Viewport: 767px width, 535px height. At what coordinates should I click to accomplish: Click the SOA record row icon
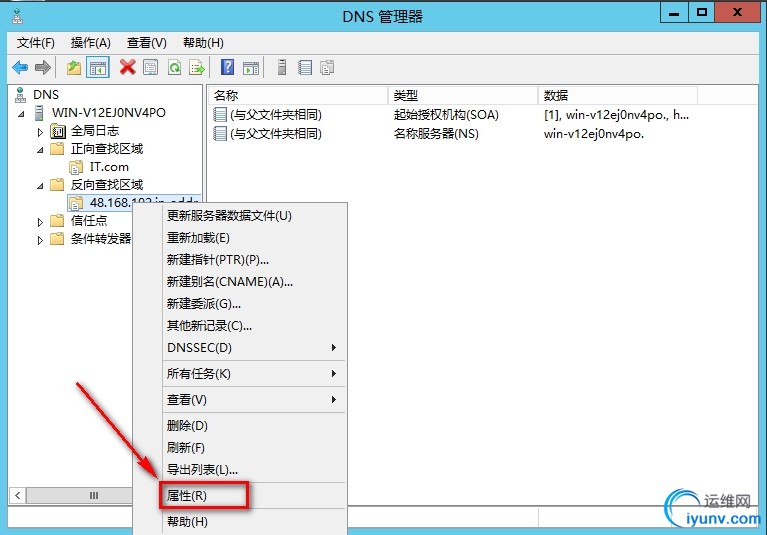tap(220, 115)
